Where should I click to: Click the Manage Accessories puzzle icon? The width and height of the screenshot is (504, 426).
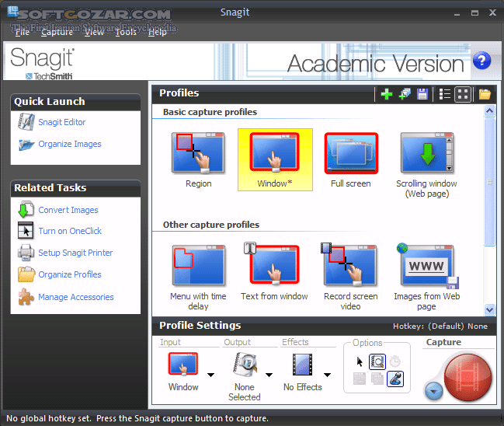[26, 296]
